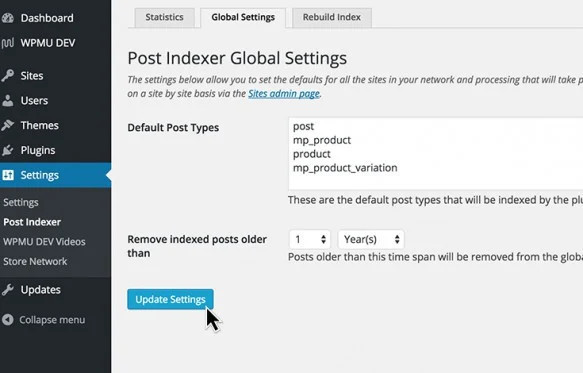The image size is (583, 373).
Task: Click the 'Default Post Types' label
Action: point(173,128)
